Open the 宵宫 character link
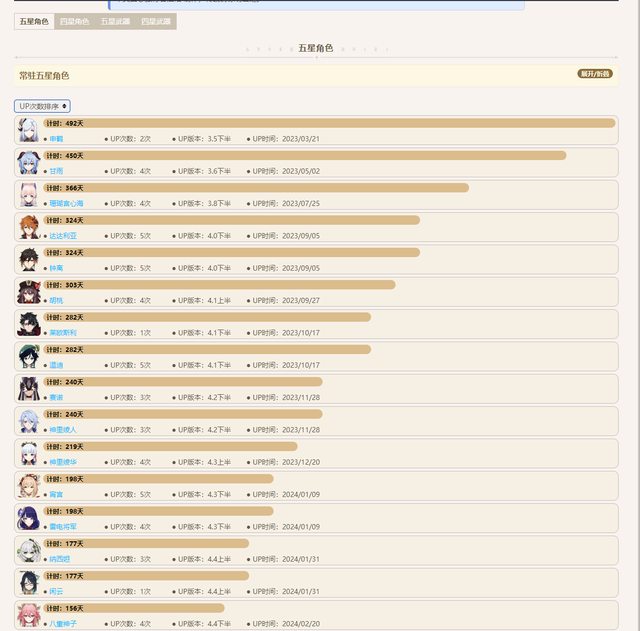The height and width of the screenshot is (631, 640). 56,494
